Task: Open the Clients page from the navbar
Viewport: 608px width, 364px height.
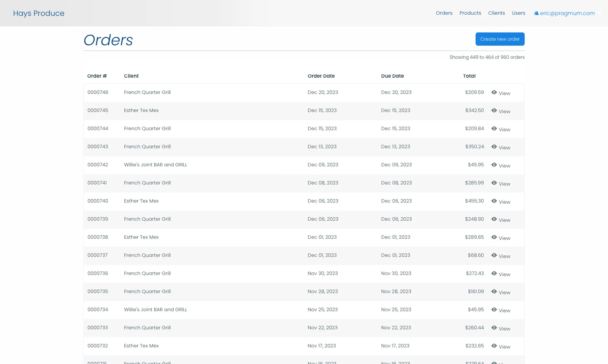Action: pos(496,13)
